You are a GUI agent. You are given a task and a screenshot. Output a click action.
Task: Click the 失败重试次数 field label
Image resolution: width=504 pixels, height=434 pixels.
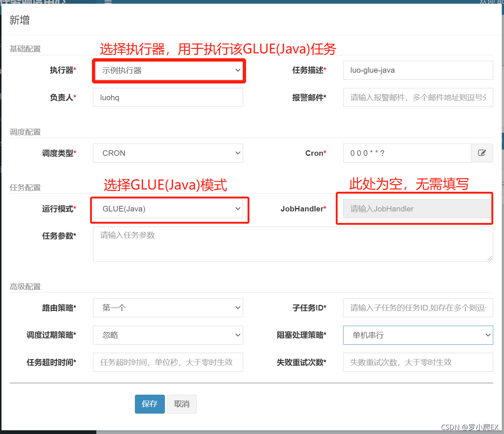pyautogui.click(x=302, y=362)
